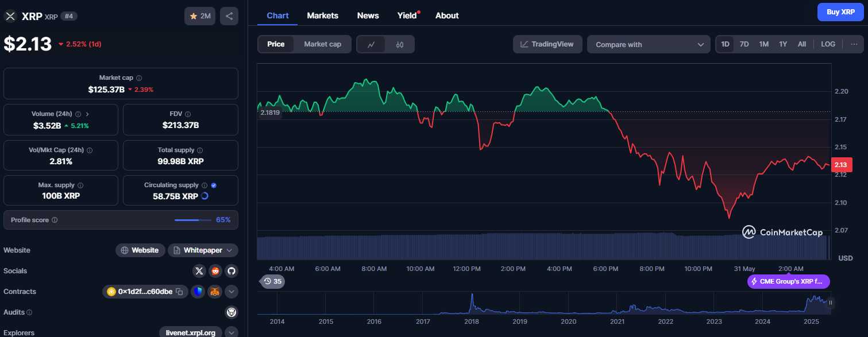
Task: Open XRP's Reddit social link
Action: [215, 271]
